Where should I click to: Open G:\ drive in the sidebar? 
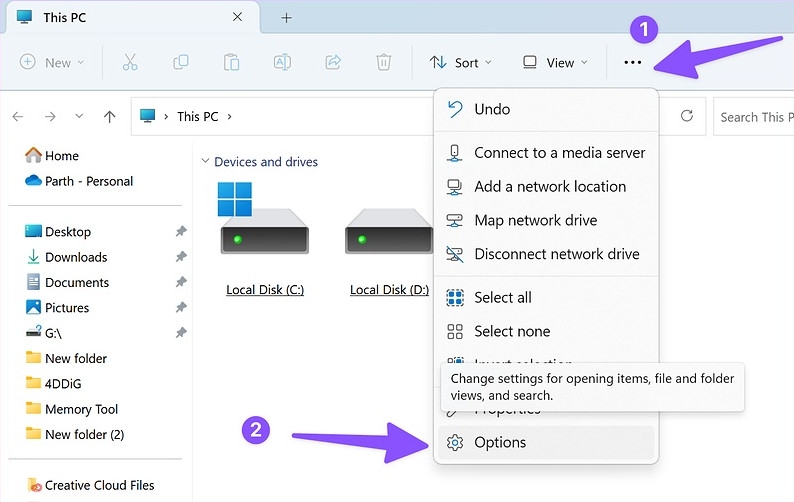(x=44, y=333)
